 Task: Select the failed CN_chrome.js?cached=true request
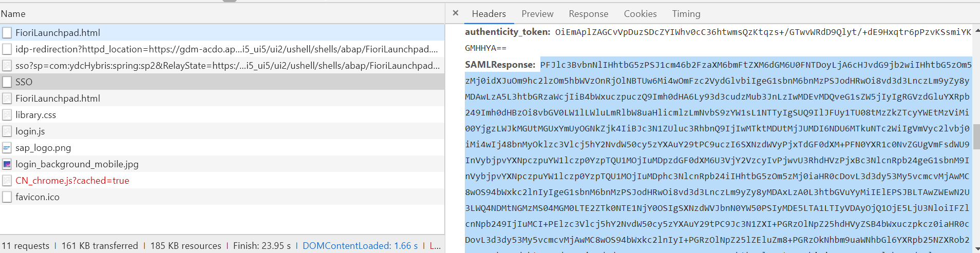coord(222,181)
